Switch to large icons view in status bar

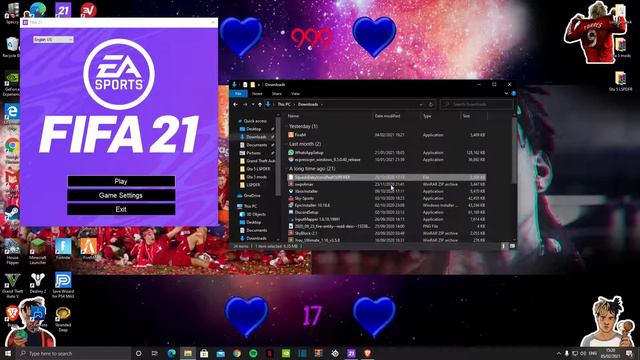(512, 246)
